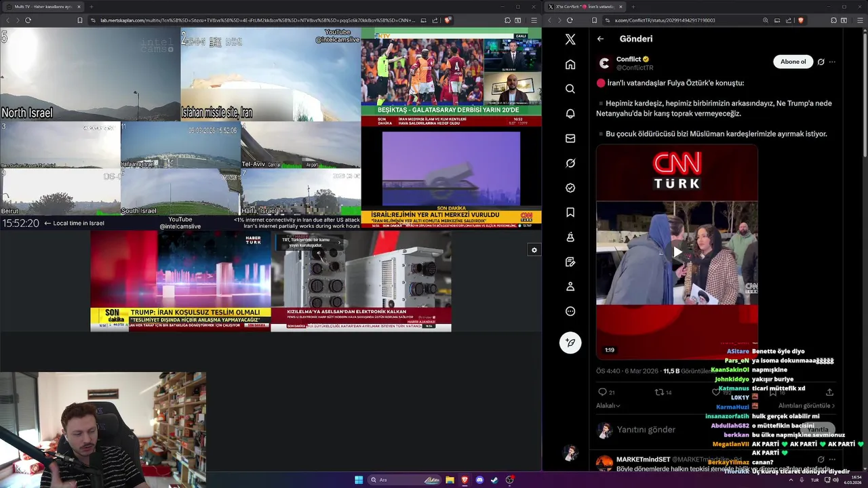Open the jobs sidebar icon in X
Image resolution: width=868 pixels, height=488 pixels.
pos(570,237)
